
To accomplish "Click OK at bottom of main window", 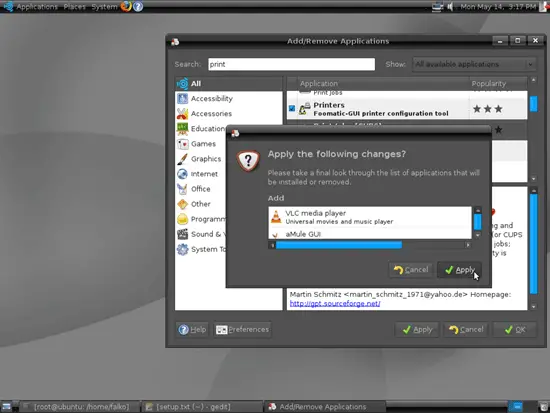I will point(515,329).
